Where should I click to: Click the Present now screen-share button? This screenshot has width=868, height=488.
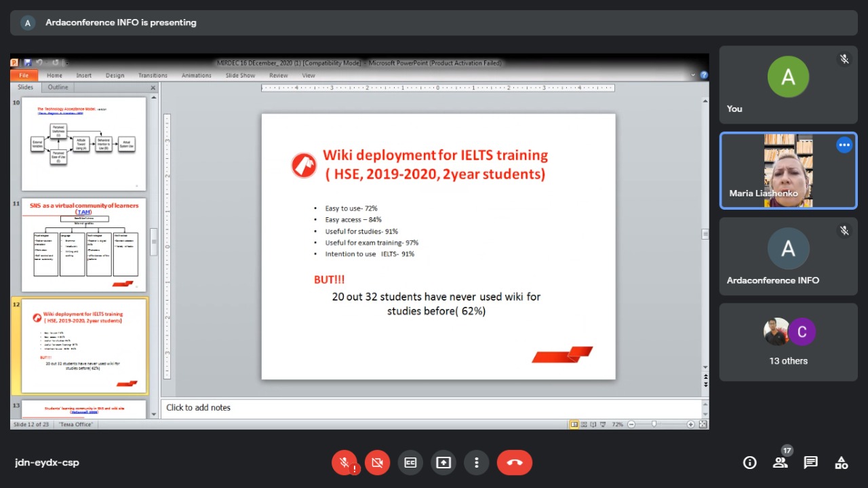tap(443, 463)
